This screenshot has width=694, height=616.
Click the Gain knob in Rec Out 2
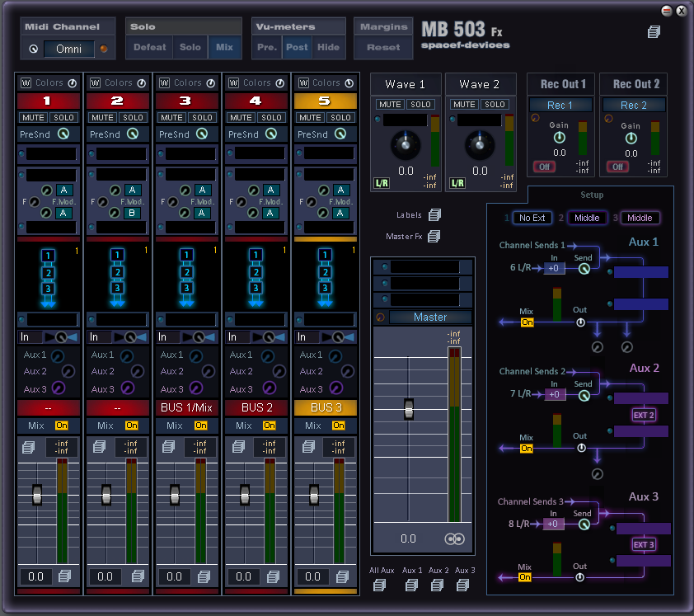[x=631, y=139]
